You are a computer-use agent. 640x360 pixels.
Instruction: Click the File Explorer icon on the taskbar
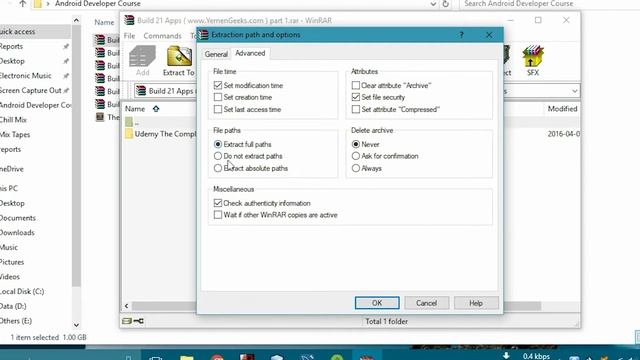coord(187,357)
